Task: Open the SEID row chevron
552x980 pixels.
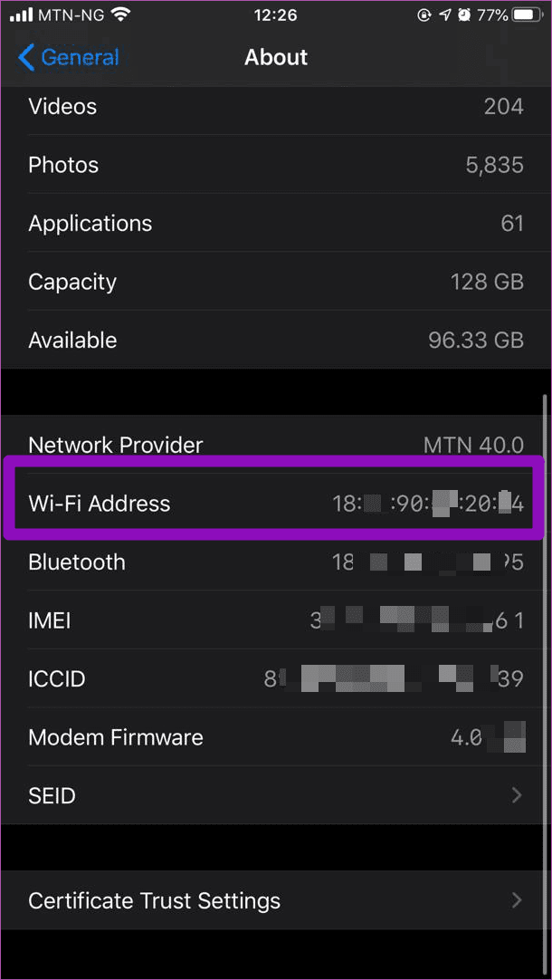Action: point(517,795)
